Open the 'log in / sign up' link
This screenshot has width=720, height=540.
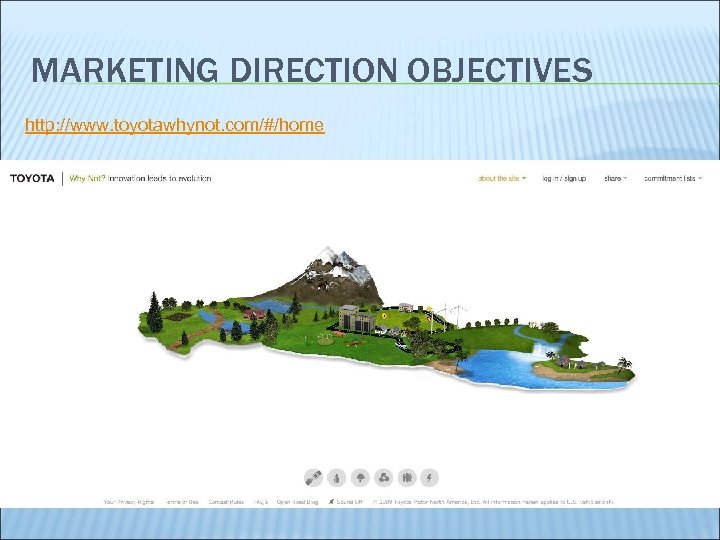(564, 178)
